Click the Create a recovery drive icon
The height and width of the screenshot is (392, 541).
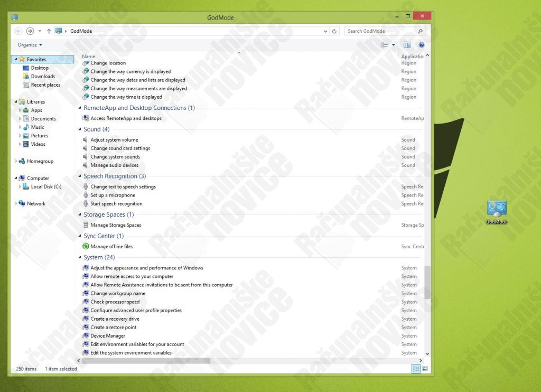point(86,319)
